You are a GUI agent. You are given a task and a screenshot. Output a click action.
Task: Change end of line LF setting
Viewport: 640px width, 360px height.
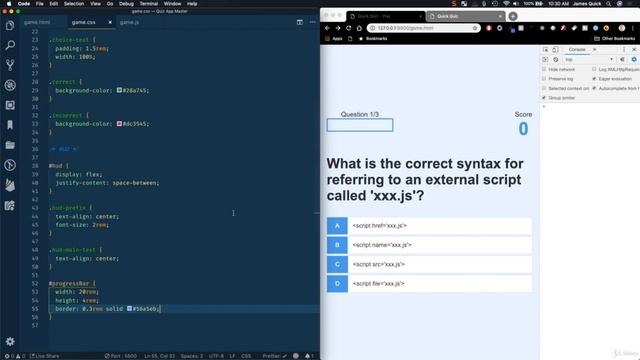coord(232,356)
